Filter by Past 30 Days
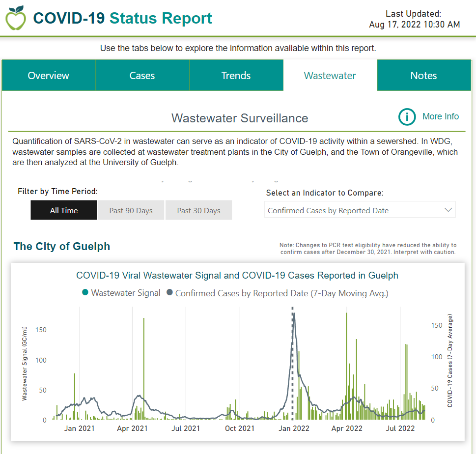Screen dimensions: 476x454 point(199,210)
